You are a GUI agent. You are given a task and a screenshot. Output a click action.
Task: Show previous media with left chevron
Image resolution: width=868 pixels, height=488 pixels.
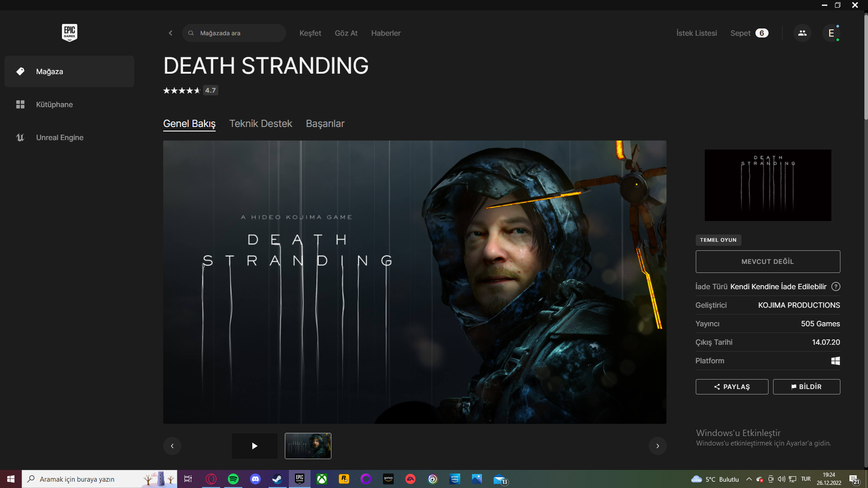[172, 446]
